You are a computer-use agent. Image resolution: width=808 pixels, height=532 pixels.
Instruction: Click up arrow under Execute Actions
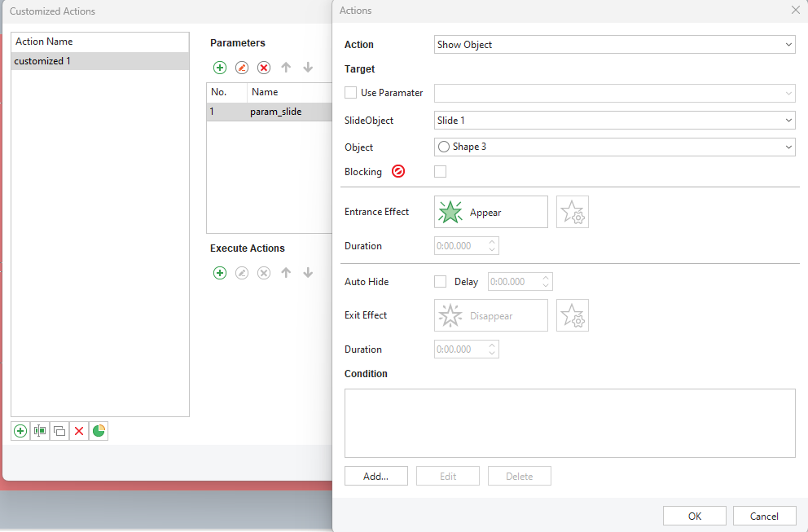pyautogui.click(x=286, y=273)
